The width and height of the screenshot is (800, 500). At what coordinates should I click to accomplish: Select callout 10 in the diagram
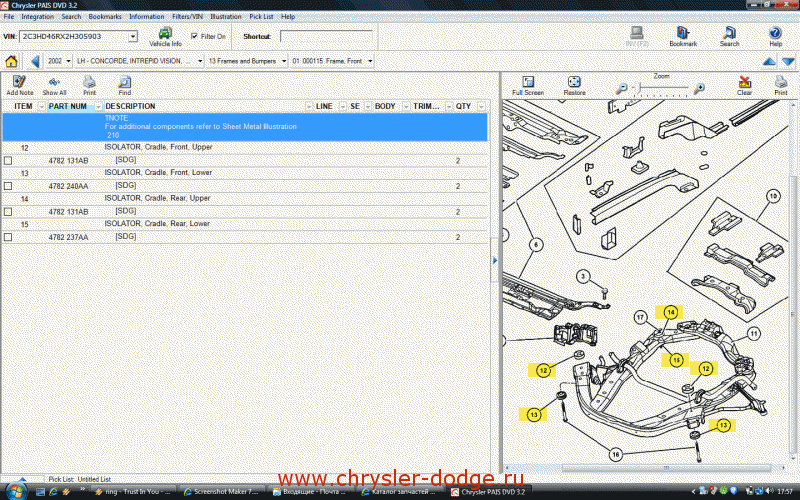tap(773, 196)
